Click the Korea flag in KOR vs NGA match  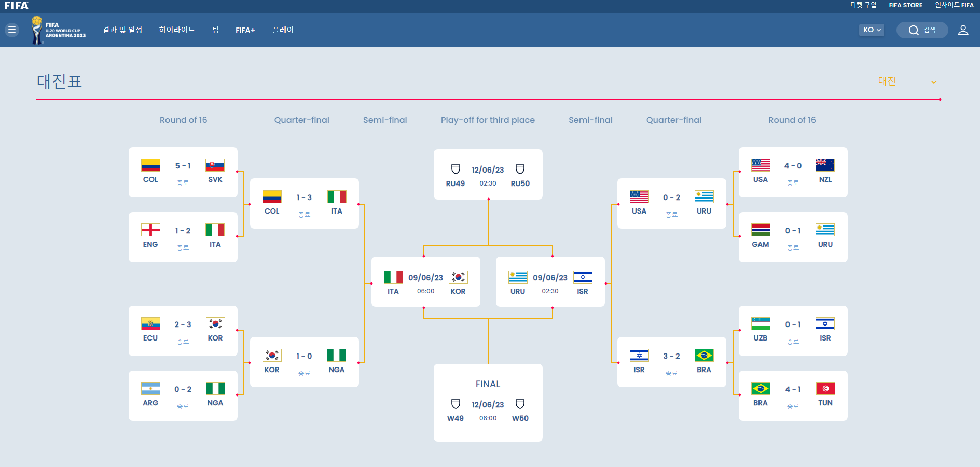272,356
